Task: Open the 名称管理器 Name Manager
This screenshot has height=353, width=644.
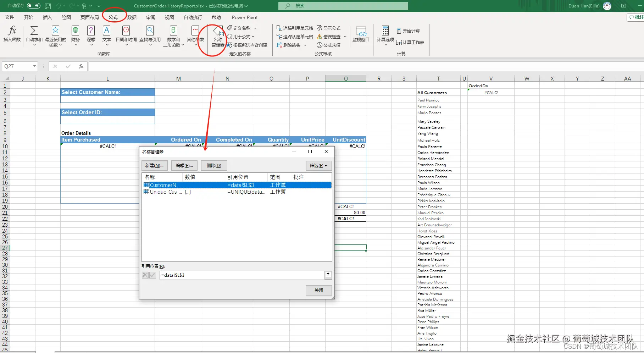Action: coord(218,37)
